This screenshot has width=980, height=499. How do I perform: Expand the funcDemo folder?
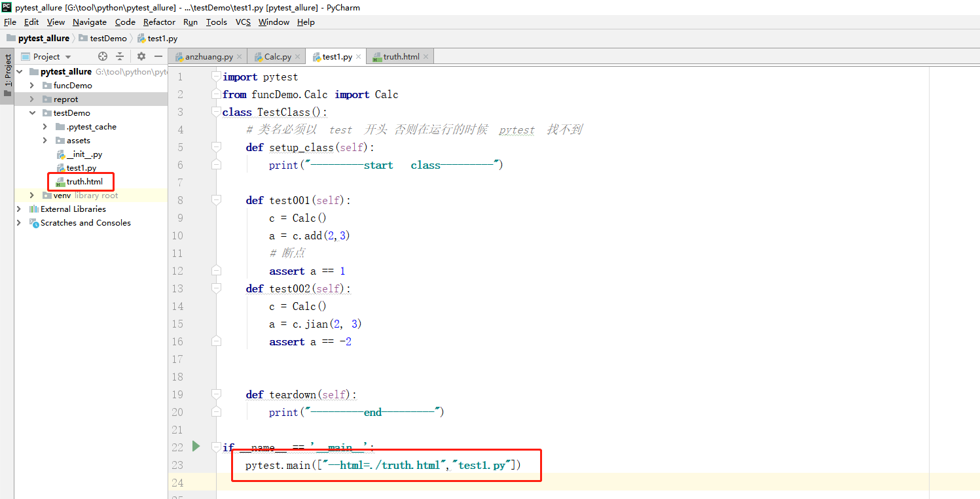(x=32, y=85)
